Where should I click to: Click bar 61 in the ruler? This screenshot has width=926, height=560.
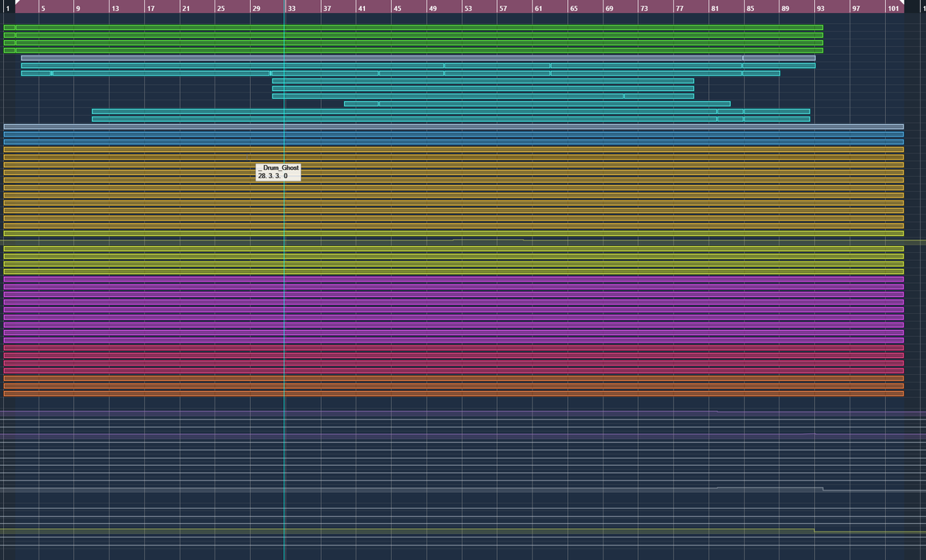[539, 8]
